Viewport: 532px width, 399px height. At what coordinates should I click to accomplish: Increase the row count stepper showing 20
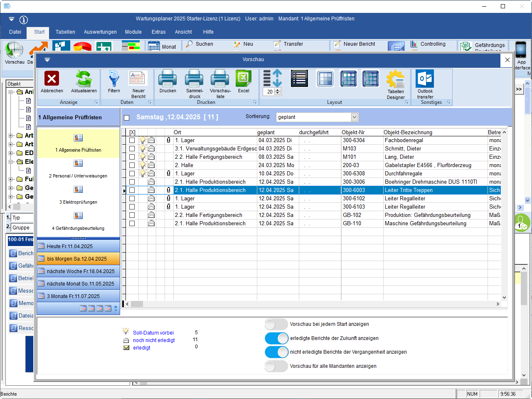click(x=278, y=90)
